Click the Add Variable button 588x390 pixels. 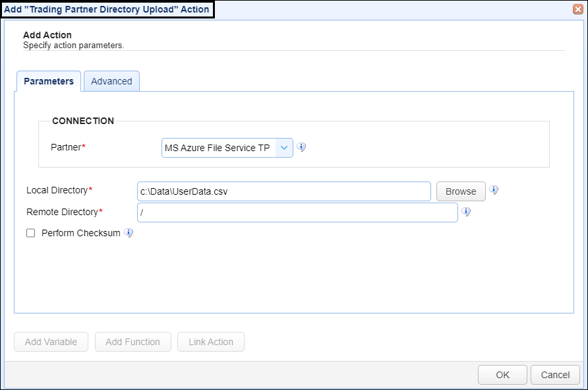tap(51, 342)
